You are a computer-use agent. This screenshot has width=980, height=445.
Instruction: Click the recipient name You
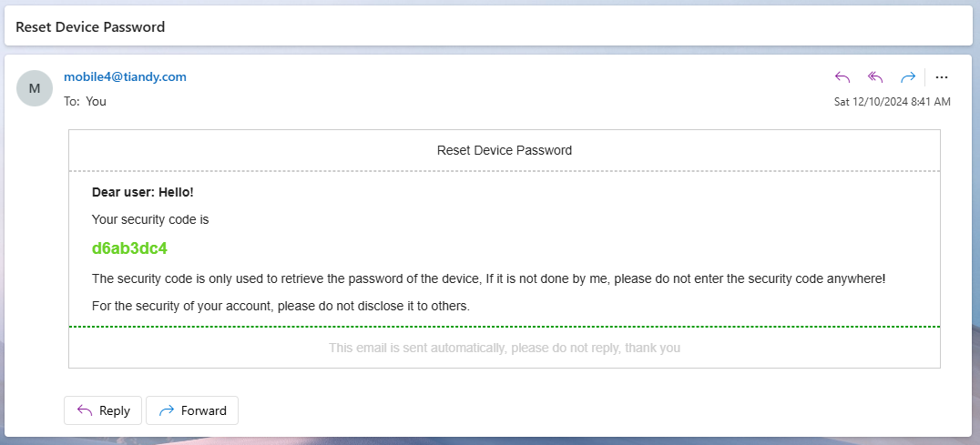(97, 101)
